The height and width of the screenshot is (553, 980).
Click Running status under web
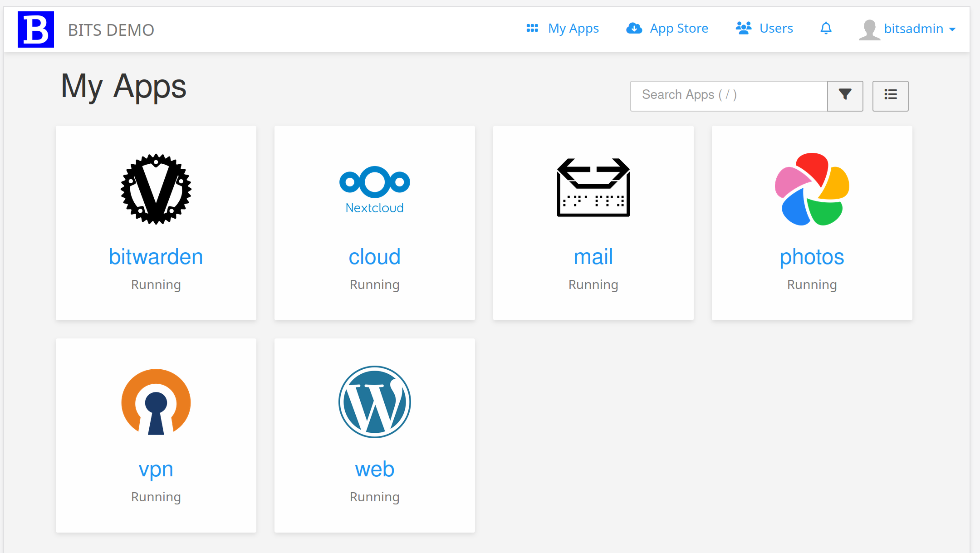tap(375, 497)
